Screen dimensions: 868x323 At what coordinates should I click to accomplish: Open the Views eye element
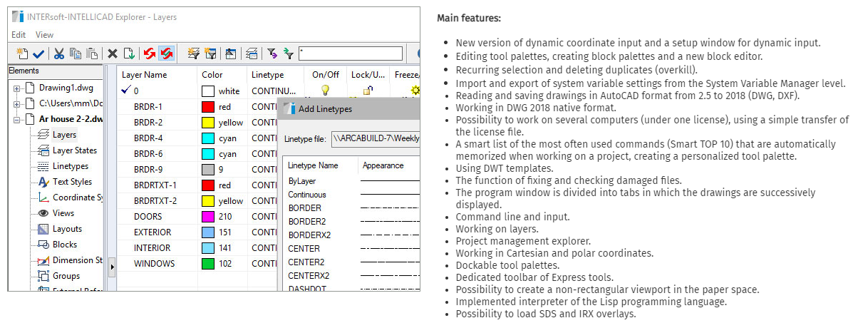coord(63,213)
